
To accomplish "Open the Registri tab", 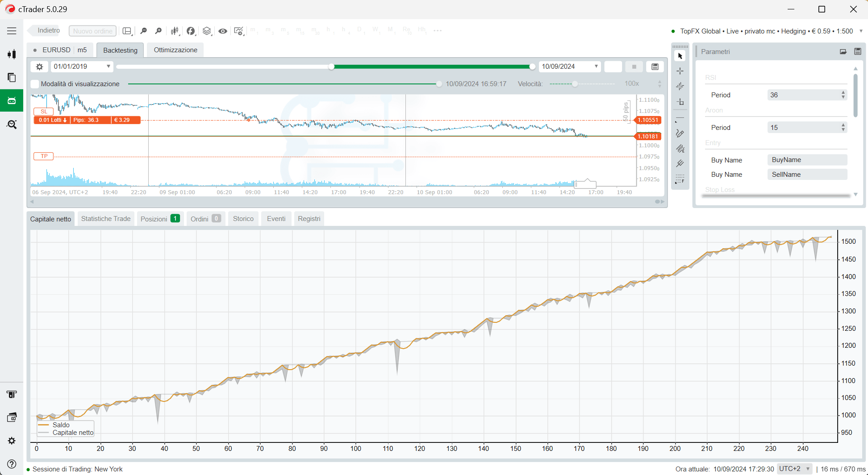I will pyautogui.click(x=309, y=219).
